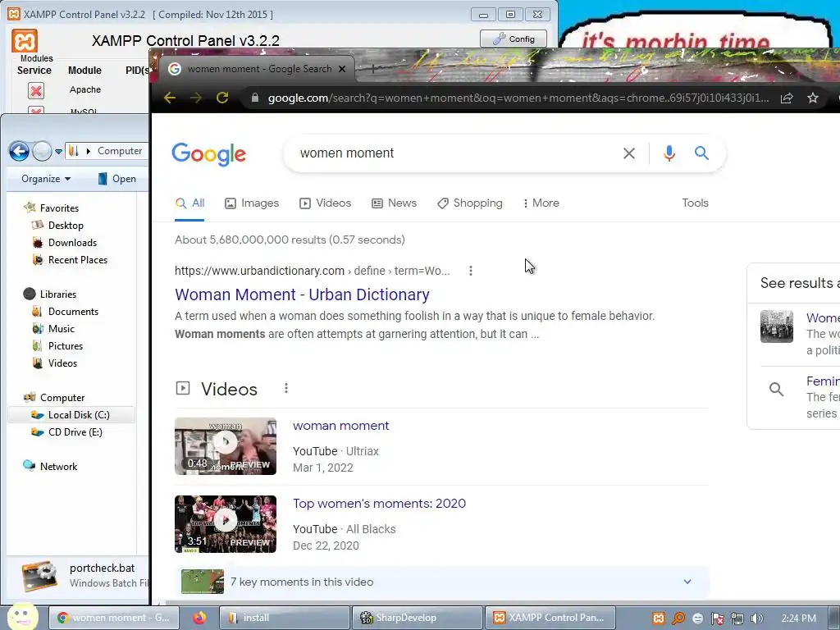This screenshot has height=630, width=840.
Task: Clear search box with X icon
Action: coord(629,153)
